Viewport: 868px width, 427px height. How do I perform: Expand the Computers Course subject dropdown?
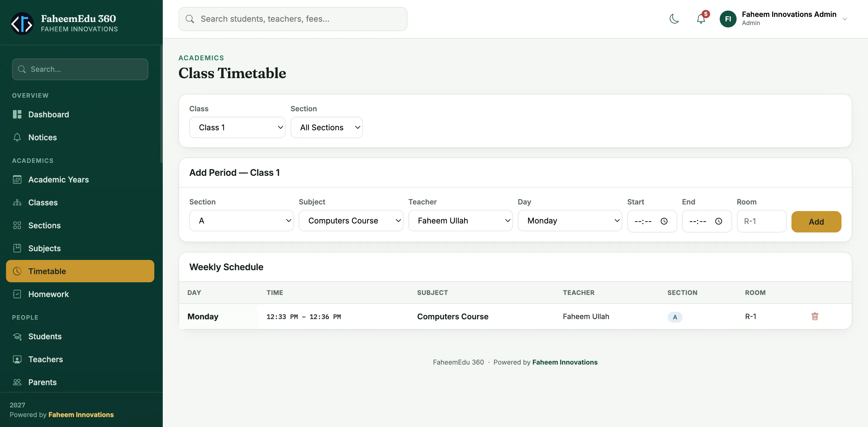point(351,221)
